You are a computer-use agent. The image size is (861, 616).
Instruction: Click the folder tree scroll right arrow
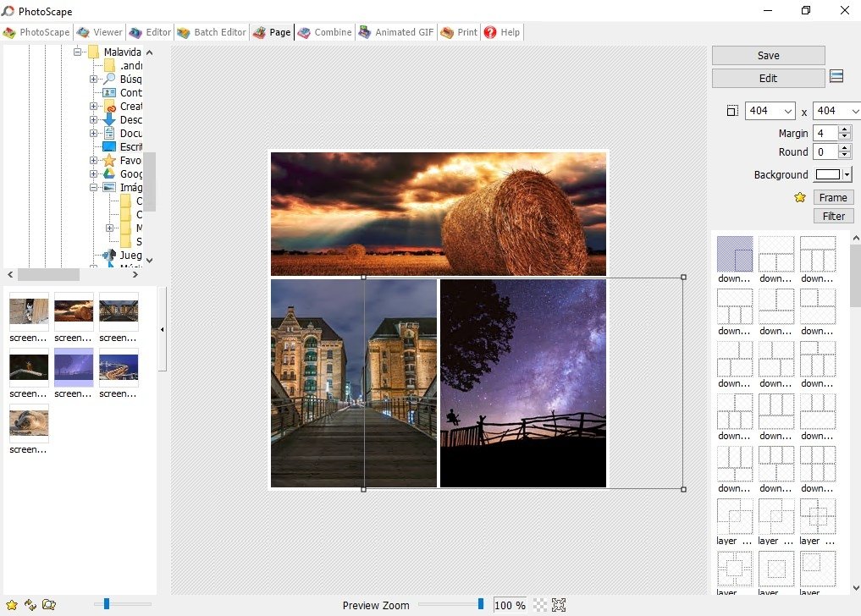[135, 274]
